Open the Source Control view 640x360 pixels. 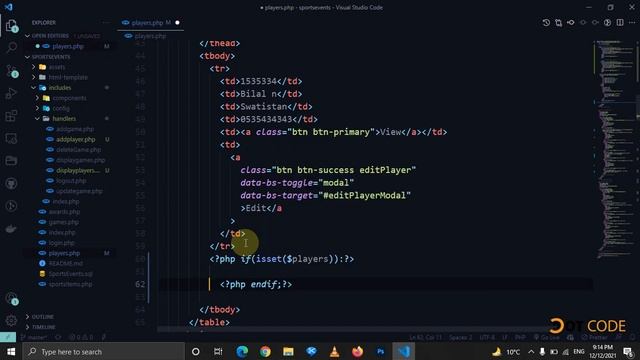tap(11, 71)
